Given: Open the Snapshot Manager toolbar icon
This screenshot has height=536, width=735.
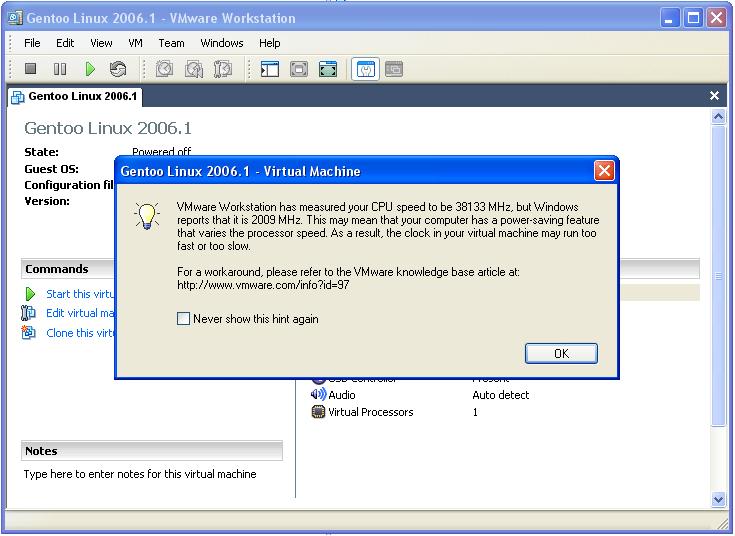Looking at the screenshot, I should click(x=223, y=69).
